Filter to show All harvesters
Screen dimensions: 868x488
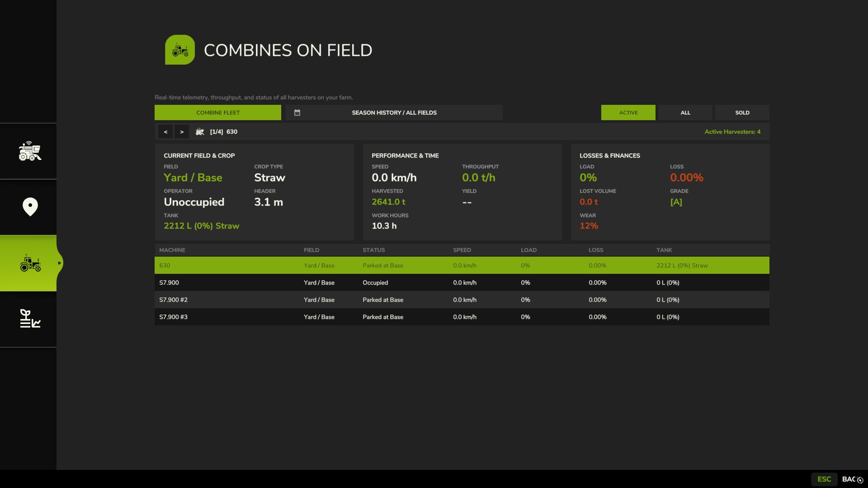685,113
